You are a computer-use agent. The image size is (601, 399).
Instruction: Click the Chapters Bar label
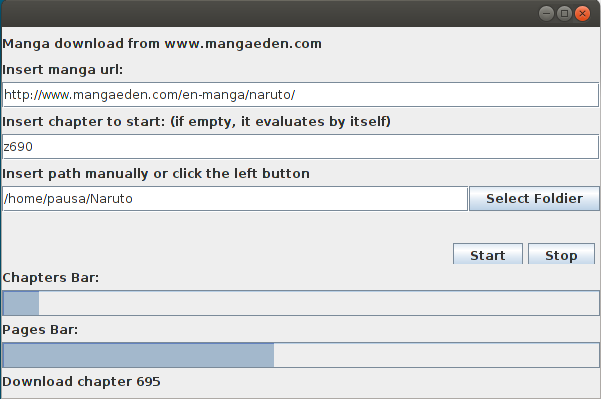coord(51,277)
